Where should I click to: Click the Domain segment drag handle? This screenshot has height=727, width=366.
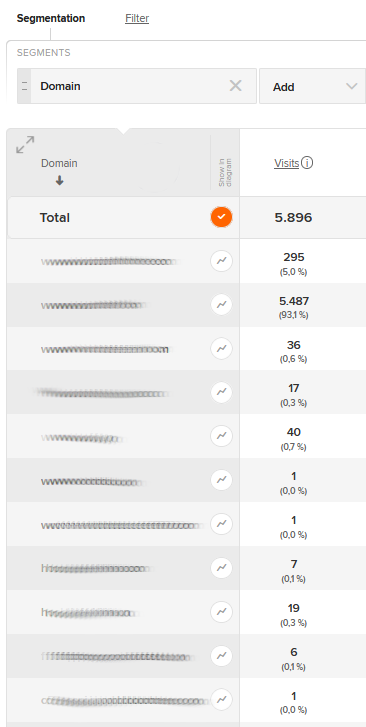24,86
